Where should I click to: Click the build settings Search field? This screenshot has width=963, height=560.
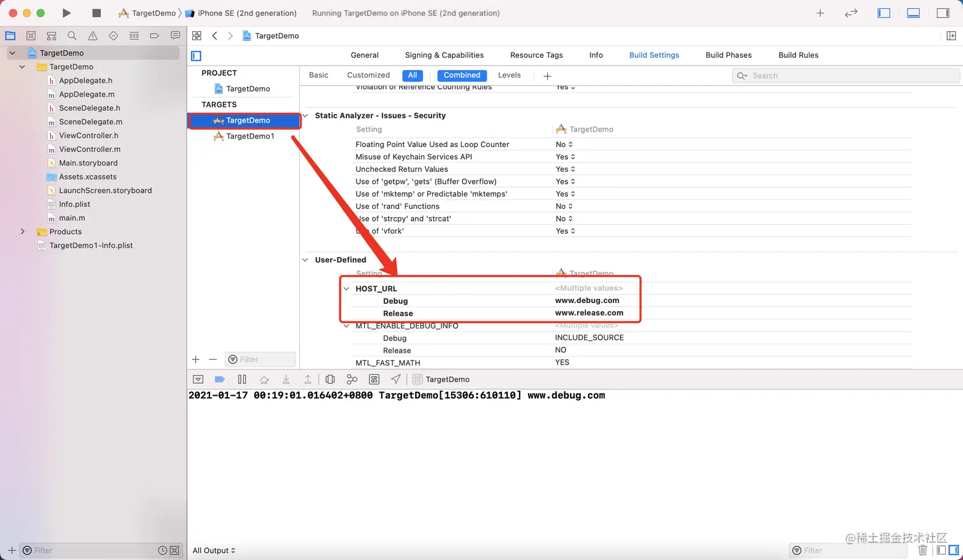click(x=846, y=76)
